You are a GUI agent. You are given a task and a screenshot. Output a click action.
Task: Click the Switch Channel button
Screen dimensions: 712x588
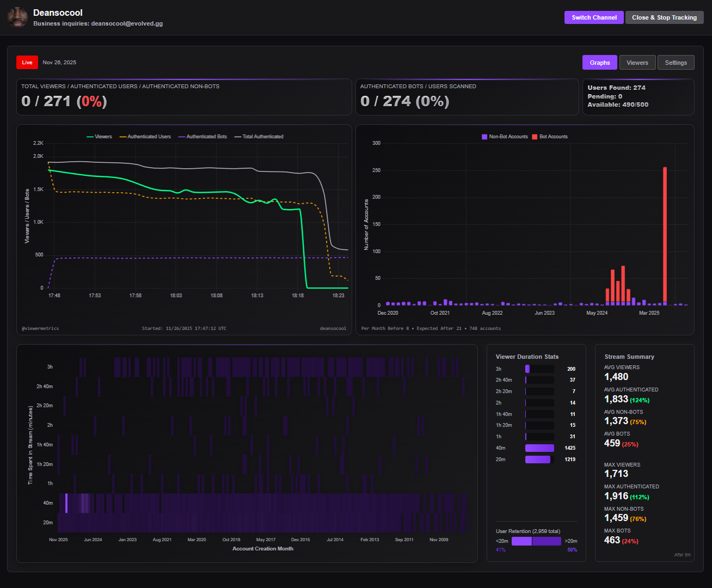point(594,17)
